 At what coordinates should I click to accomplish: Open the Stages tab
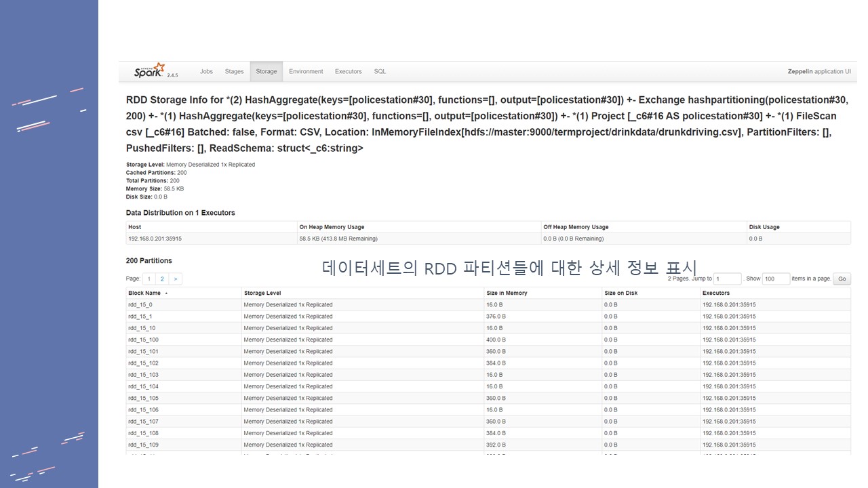[234, 71]
